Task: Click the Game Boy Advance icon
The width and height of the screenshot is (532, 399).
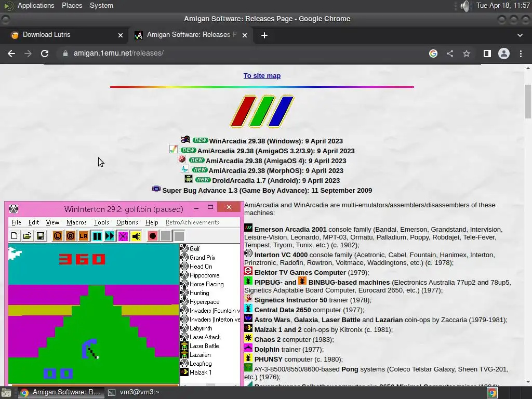Action: (156, 189)
